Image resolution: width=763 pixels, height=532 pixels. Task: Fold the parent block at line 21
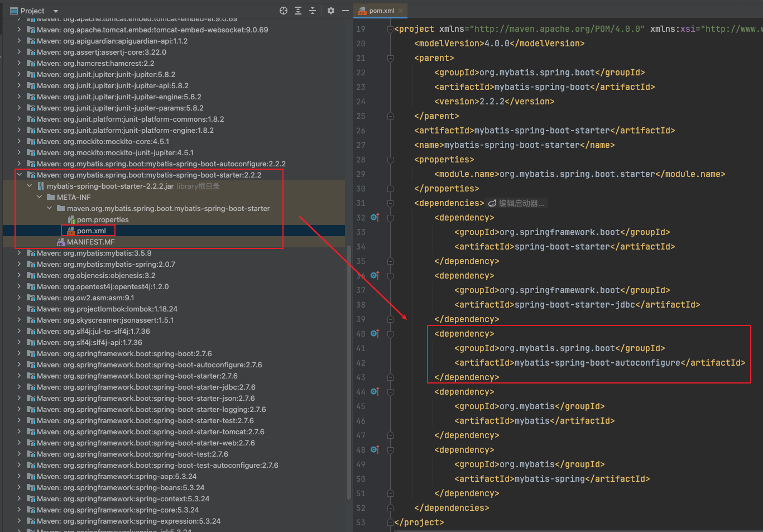coord(390,58)
